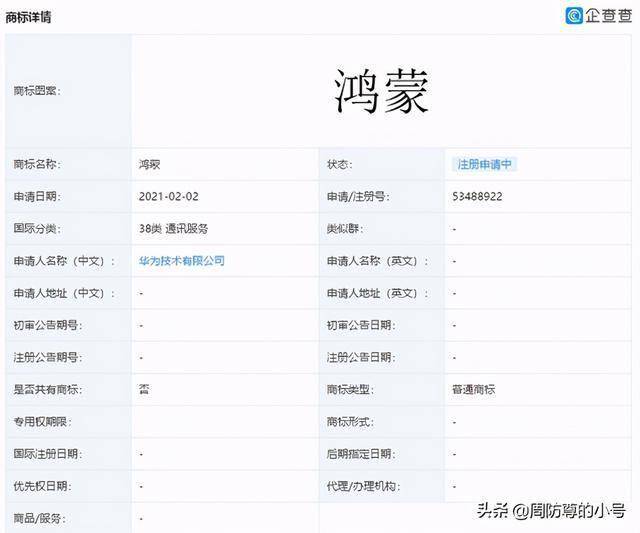The width and height of the screenshot is (640, 533).
Task: Click the 申请人名称（中文） label
Action: (59, 261)
